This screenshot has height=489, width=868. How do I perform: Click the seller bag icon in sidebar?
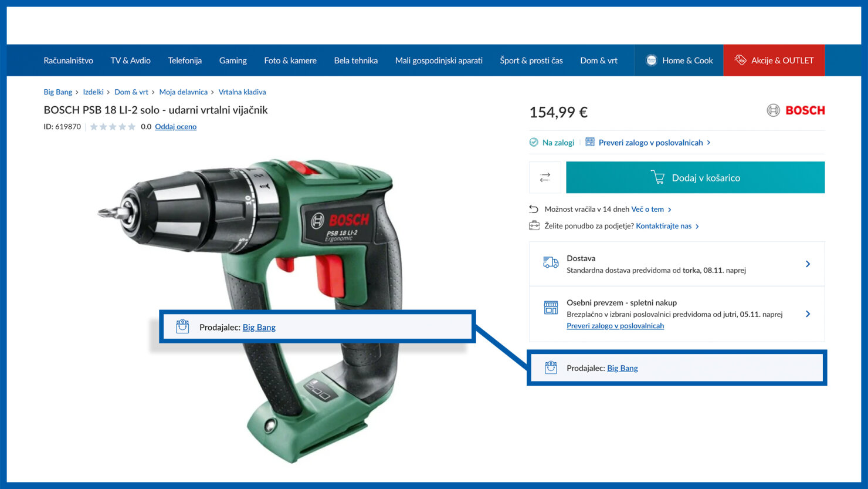click(551, 367)
